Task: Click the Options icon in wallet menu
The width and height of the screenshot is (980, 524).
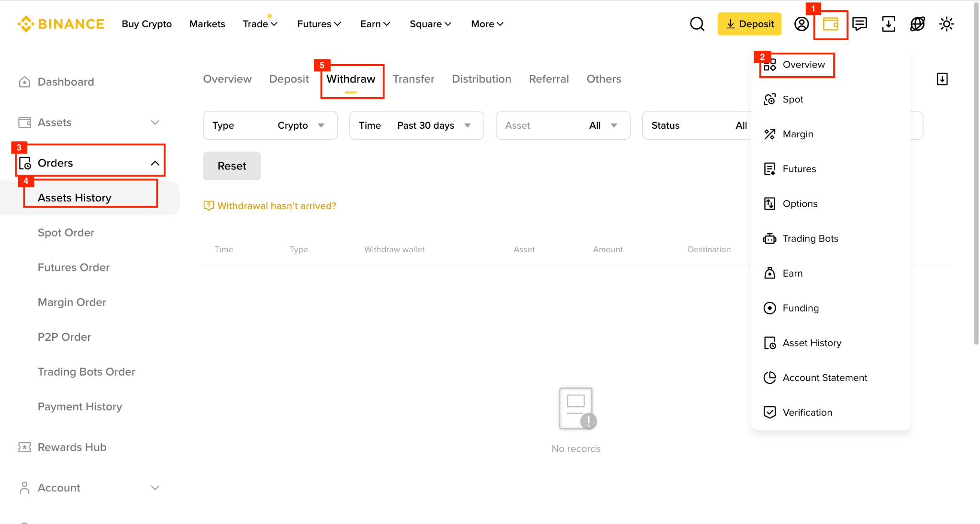Action: coord(769,204)
